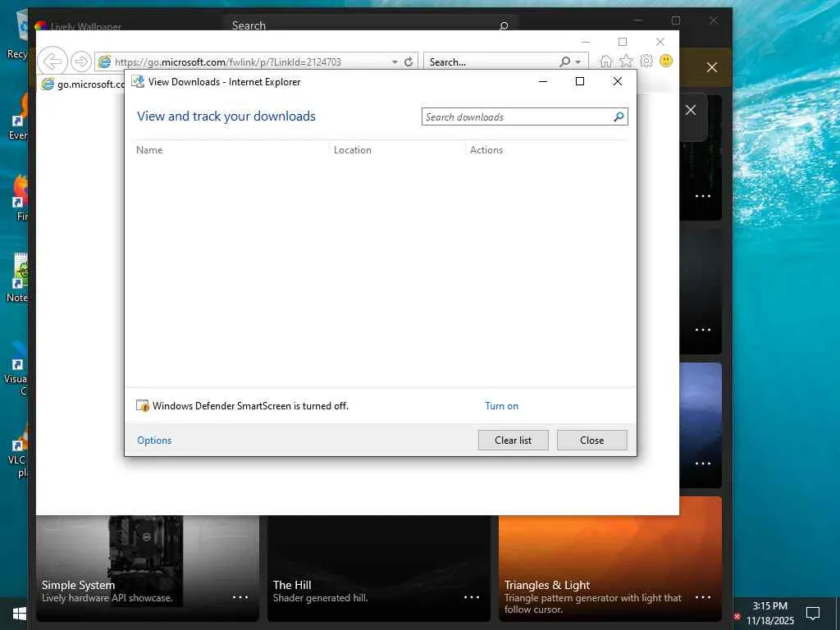Open the Action Center notifications icon
The width and height of the screenshot is (840, 630).
(813, 614)
